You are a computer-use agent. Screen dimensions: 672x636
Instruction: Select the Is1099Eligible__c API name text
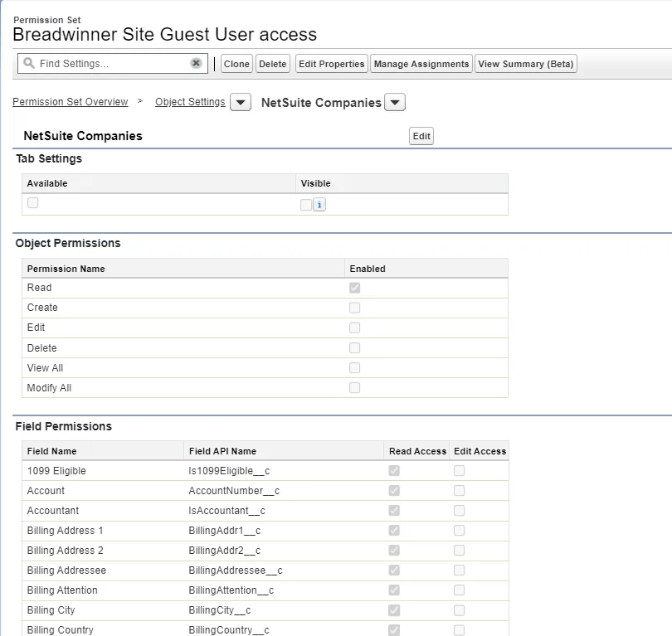click(x=229, y=471)
